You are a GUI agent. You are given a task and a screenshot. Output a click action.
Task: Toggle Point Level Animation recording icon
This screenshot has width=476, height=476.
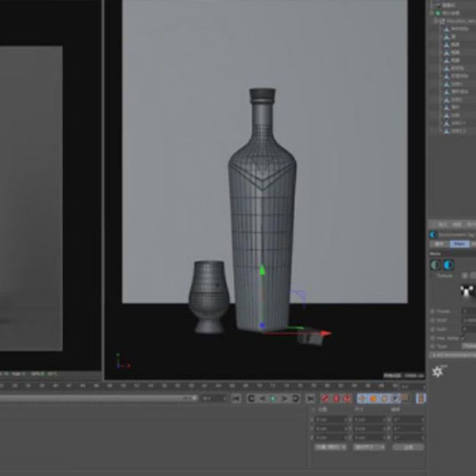click(405, 398)
